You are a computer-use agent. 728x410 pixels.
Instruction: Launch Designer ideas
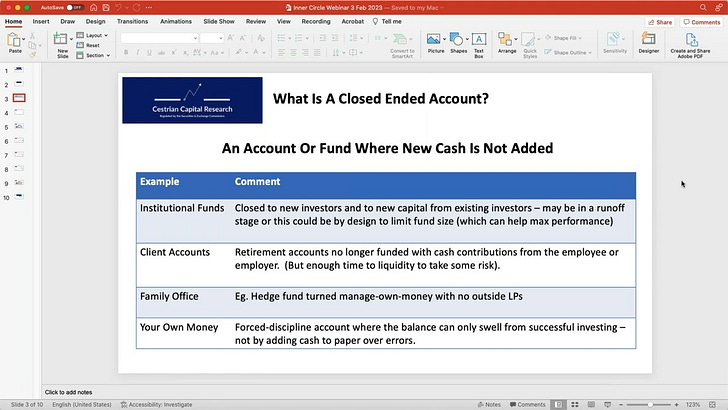[x=649, y=43]
